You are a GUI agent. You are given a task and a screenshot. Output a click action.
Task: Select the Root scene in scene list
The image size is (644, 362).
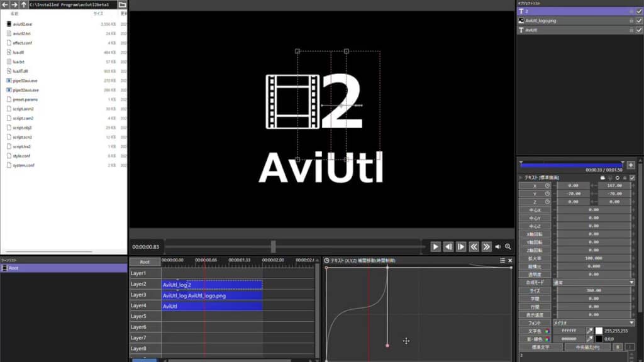pos(64,268)
